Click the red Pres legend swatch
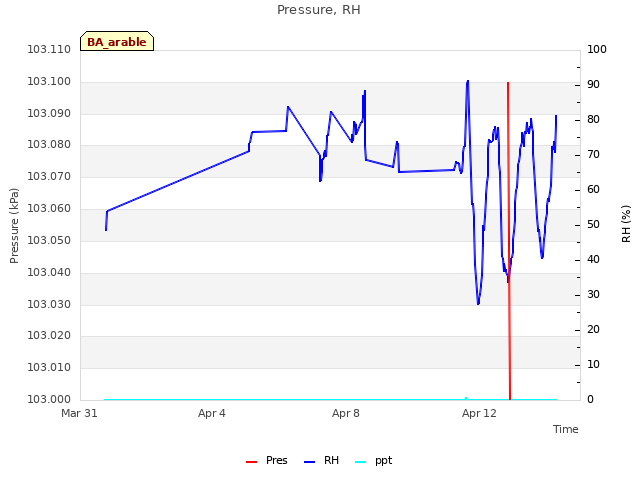640x480 pixels. tap(251, 462)
